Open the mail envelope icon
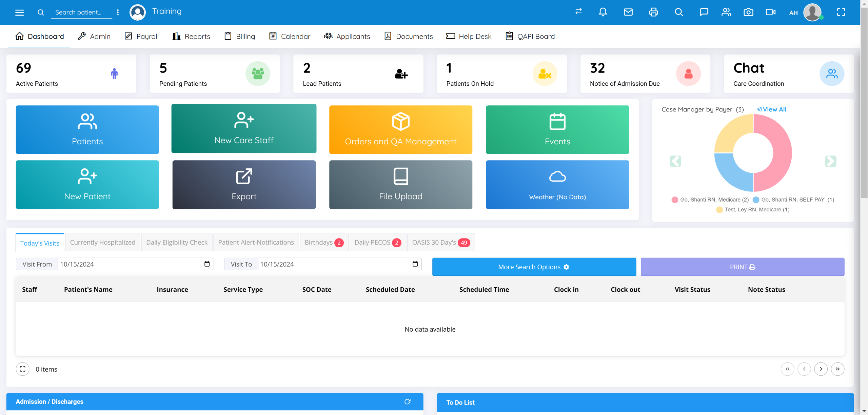Image resolution: width=868 pixels, height=415 pixels. click(x=628, y=12)
